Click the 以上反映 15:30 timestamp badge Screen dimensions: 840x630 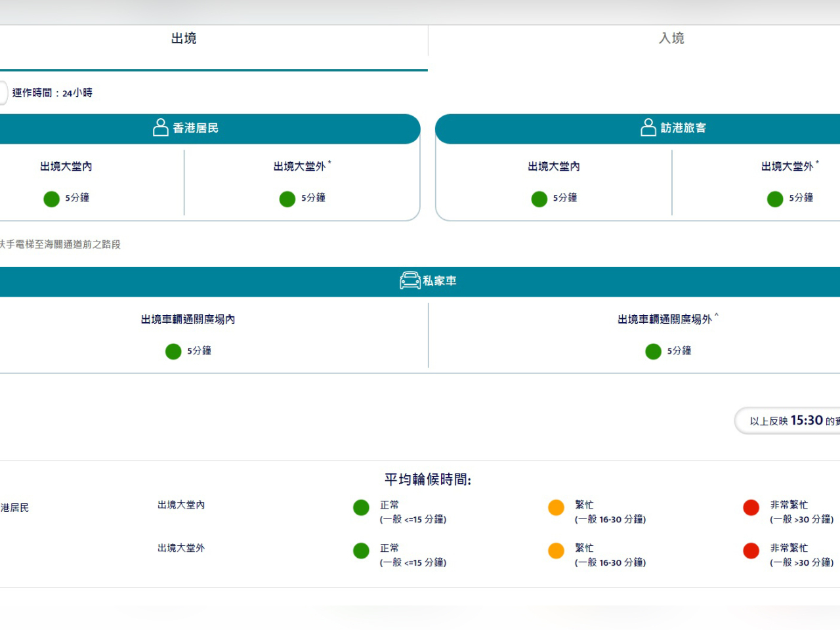787,421
